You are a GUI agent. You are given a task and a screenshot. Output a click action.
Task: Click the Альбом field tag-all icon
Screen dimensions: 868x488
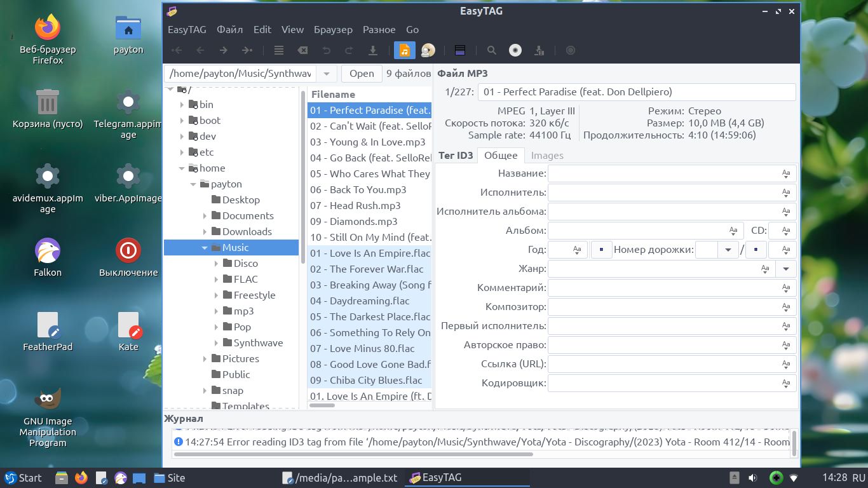(733, 231)
